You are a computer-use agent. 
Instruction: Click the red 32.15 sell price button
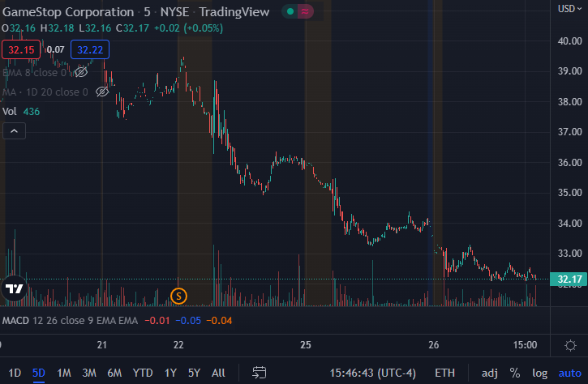click(21, 49)
